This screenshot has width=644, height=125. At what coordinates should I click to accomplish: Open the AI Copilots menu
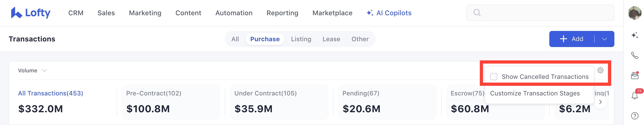click(x=389, y=13)
